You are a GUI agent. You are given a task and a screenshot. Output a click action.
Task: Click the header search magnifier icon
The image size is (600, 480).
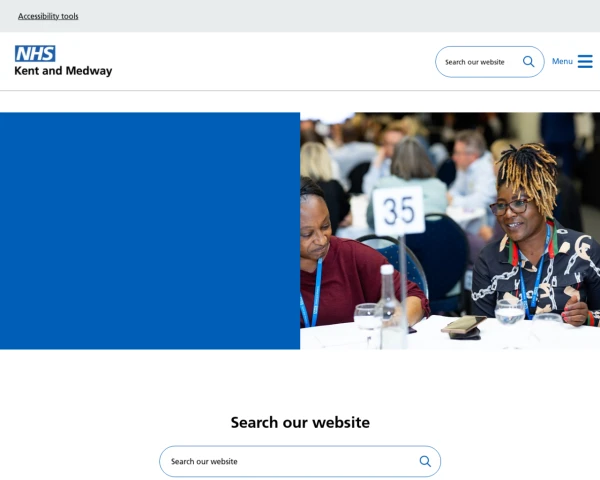point(528,62)
